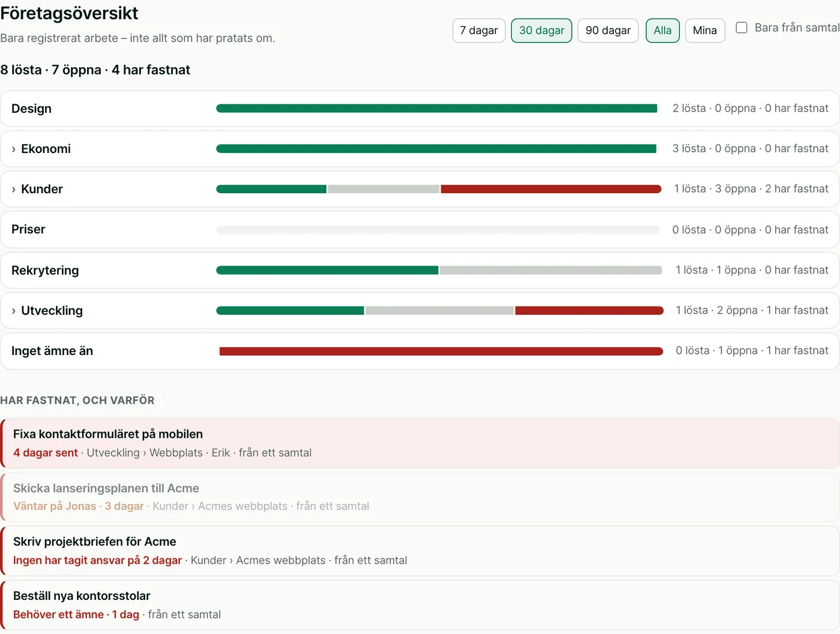Screen dimensions: 840x634
Task: Expand the Kunder topic chevron
Action: click(x=14, y=190)
